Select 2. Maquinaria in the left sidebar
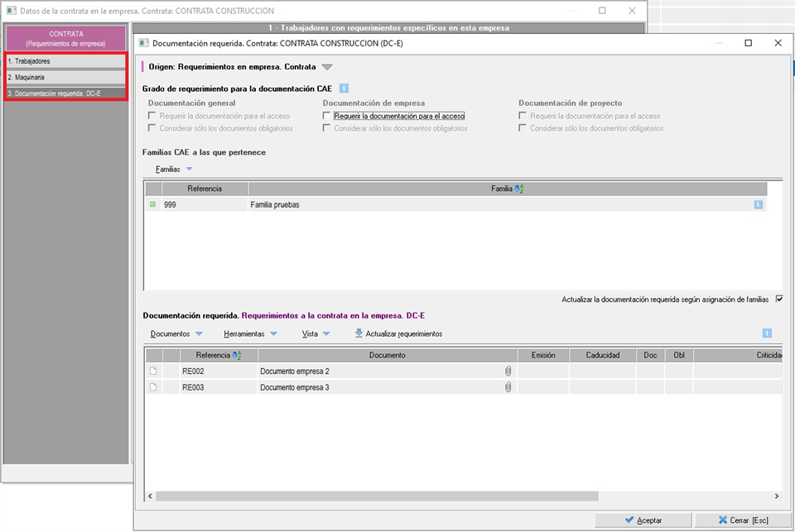 point(66,78)
